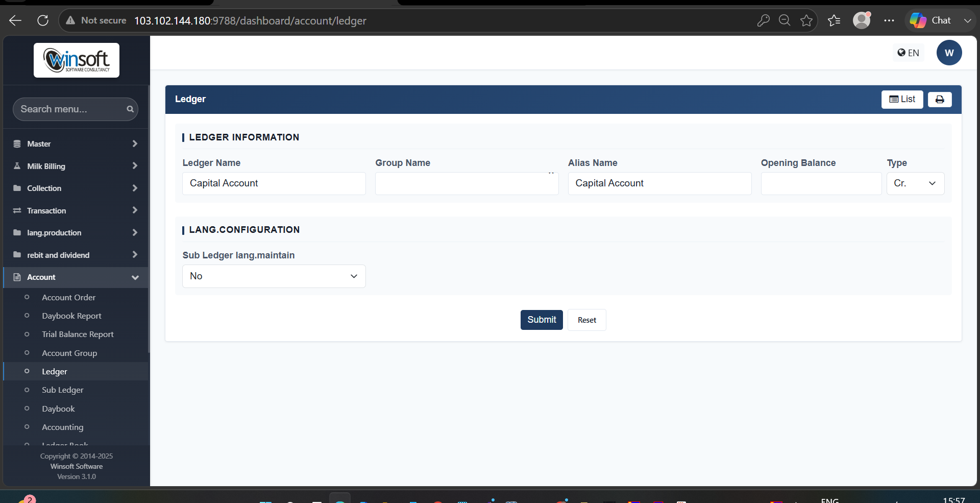Expand the Master menu chevron
Screen dimensions: 980x503
click(x=135, y=144)
